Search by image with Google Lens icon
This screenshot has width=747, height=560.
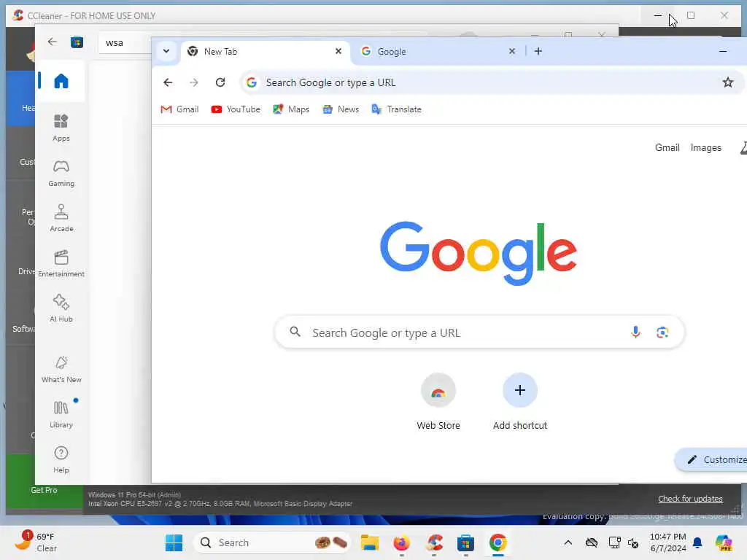click(x=662, y=332)
